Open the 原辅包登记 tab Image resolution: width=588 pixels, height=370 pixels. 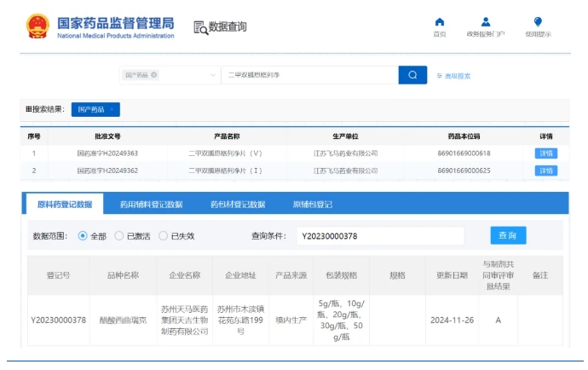tap(313, 205)
